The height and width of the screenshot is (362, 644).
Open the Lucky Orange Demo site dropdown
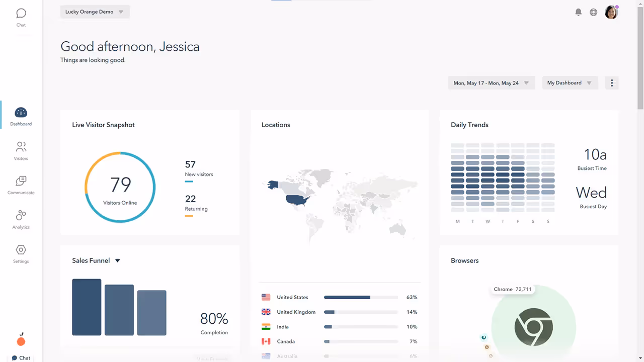pos(95,12)
